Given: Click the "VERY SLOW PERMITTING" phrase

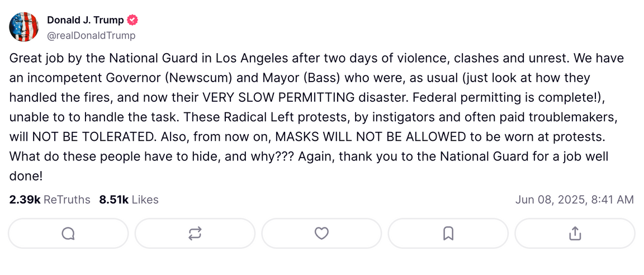Looking at the screenshot, I should (278, 97).
